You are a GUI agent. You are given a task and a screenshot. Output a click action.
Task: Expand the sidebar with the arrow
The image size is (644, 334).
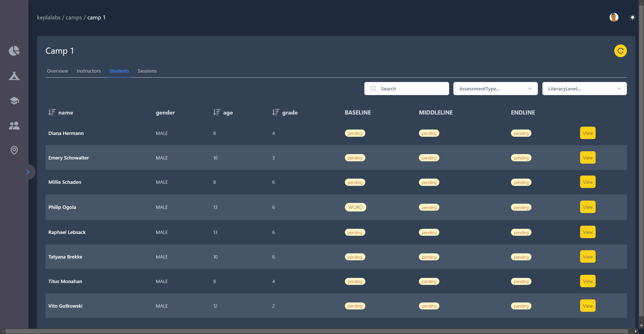point(28,172)
